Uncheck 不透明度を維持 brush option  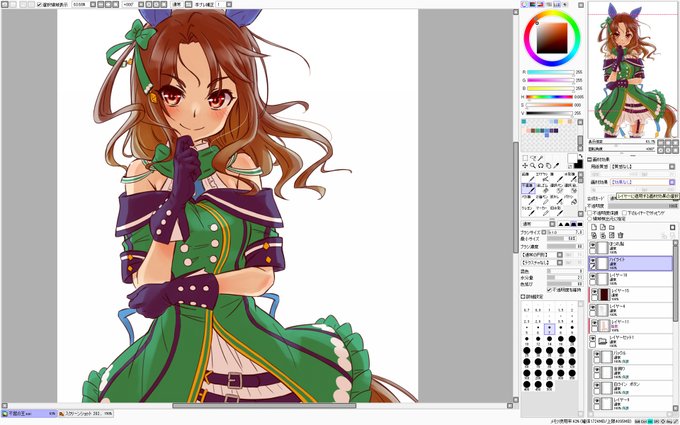549,289
